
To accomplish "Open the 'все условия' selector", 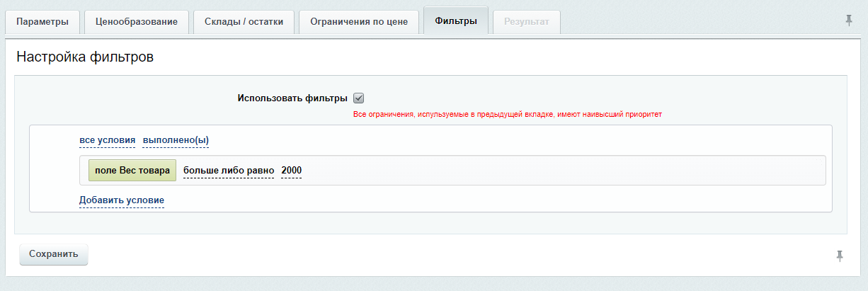I will click(x=107, y=140).
